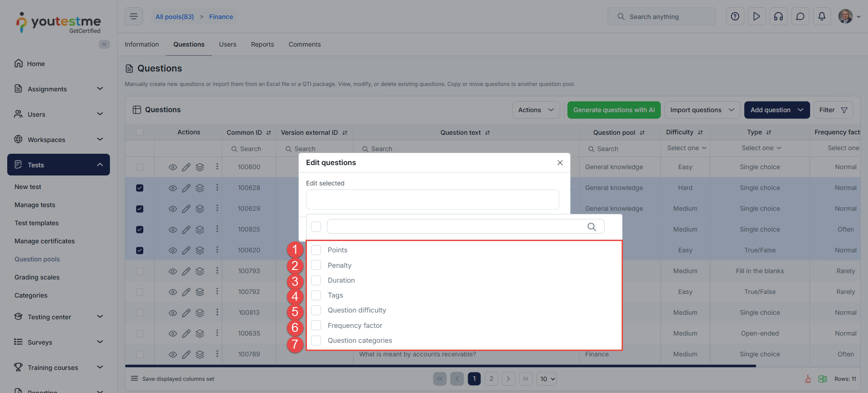Open the Actions dropdown
Image resolution: width=868 pixels, height=393 pixels.
tap(536, 110)
